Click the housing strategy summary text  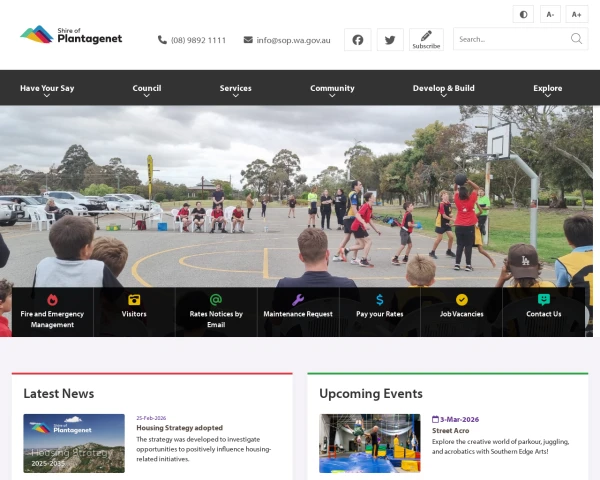[x=204, y=449]
